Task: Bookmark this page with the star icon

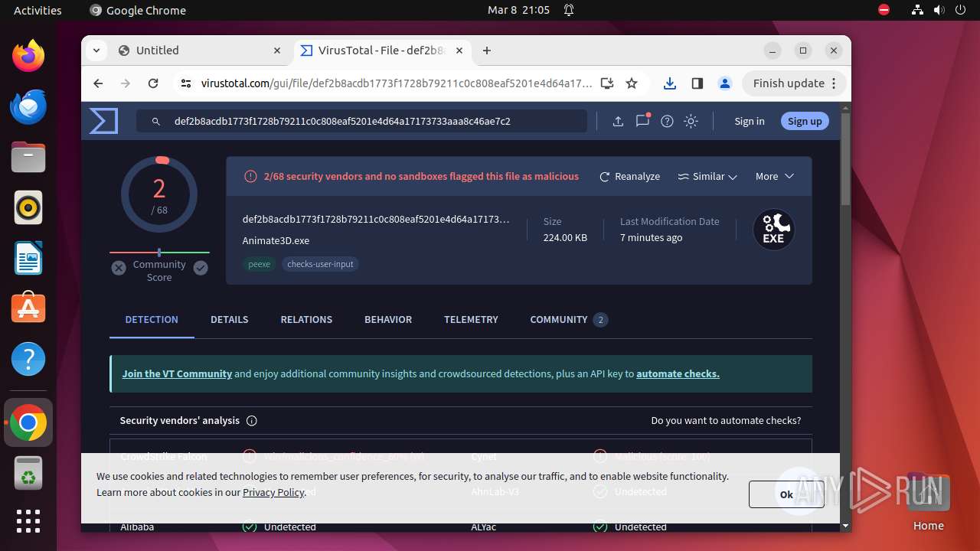Action: point(632,83)
